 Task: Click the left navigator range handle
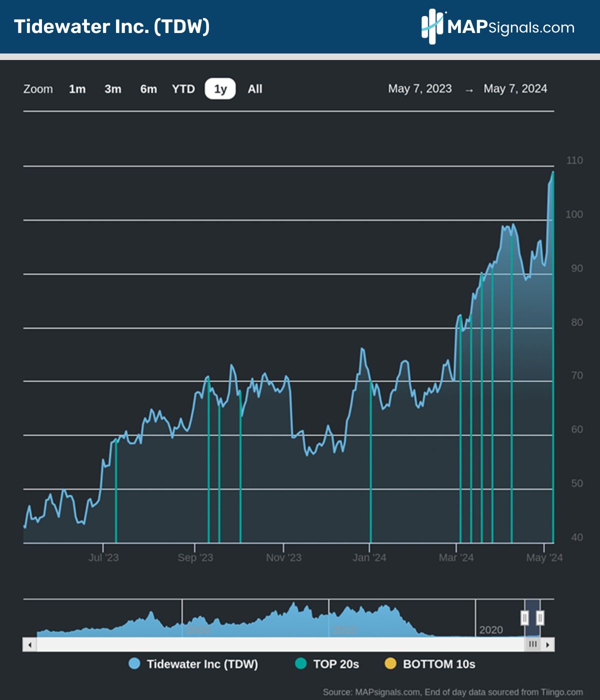[x=524, y=618]
